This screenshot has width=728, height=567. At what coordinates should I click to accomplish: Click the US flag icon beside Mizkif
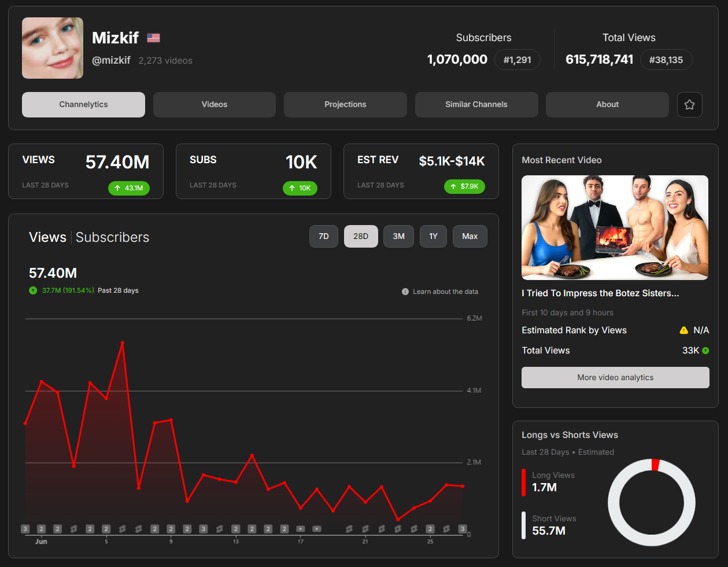click(x=153, y=38)
